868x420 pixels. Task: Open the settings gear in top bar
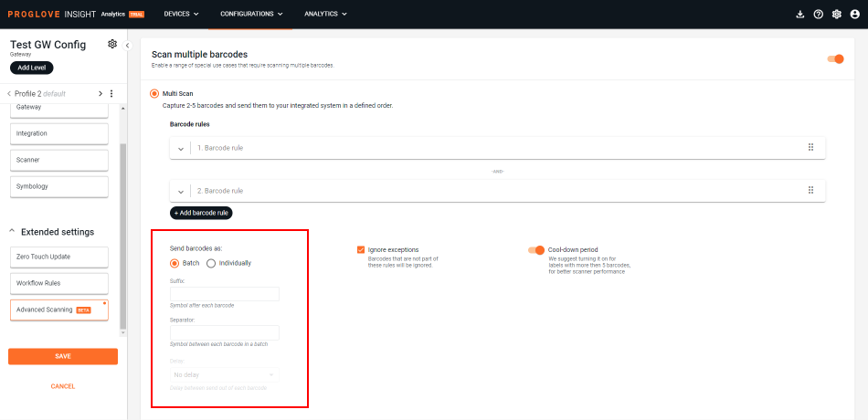(836, 15)
